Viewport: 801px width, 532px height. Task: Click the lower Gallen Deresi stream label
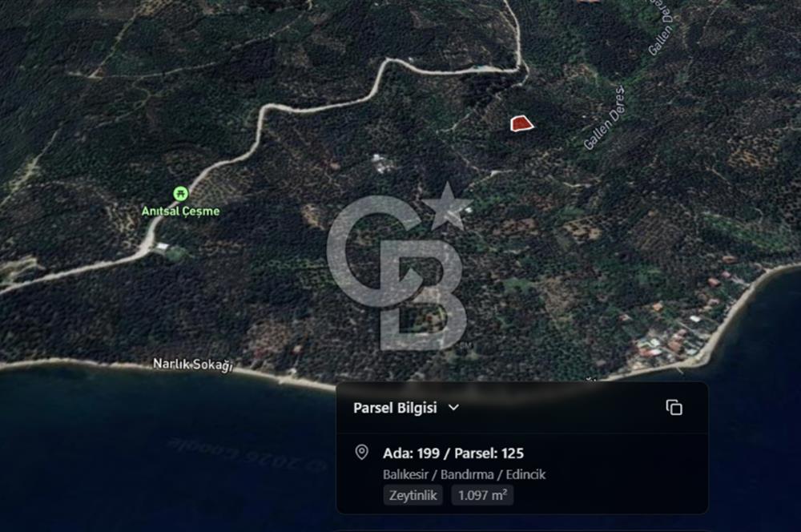tap(604, 118)
